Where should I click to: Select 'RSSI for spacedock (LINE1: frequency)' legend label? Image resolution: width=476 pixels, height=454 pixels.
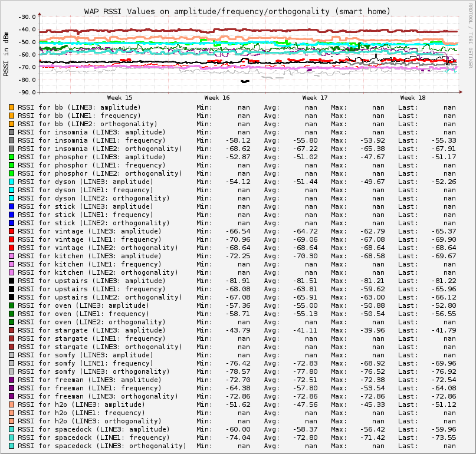point(94,437)
